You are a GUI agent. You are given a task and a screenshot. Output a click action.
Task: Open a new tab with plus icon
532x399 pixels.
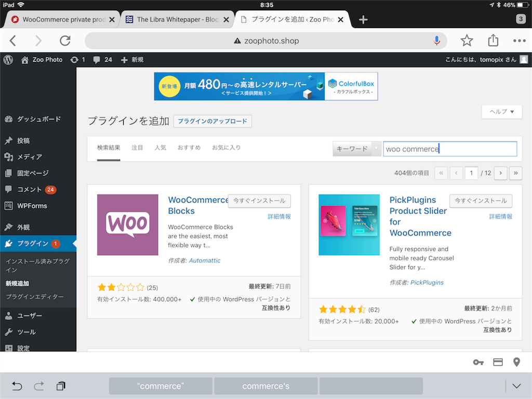tap(363, 20)
